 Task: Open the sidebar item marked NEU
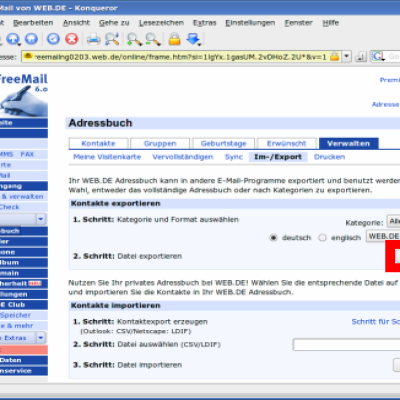(24, 284)
